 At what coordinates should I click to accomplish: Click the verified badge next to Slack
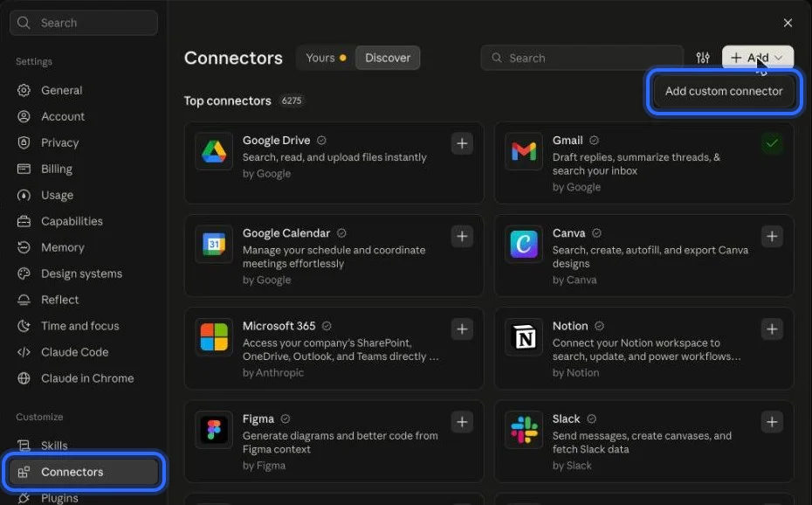coord(591,419)
